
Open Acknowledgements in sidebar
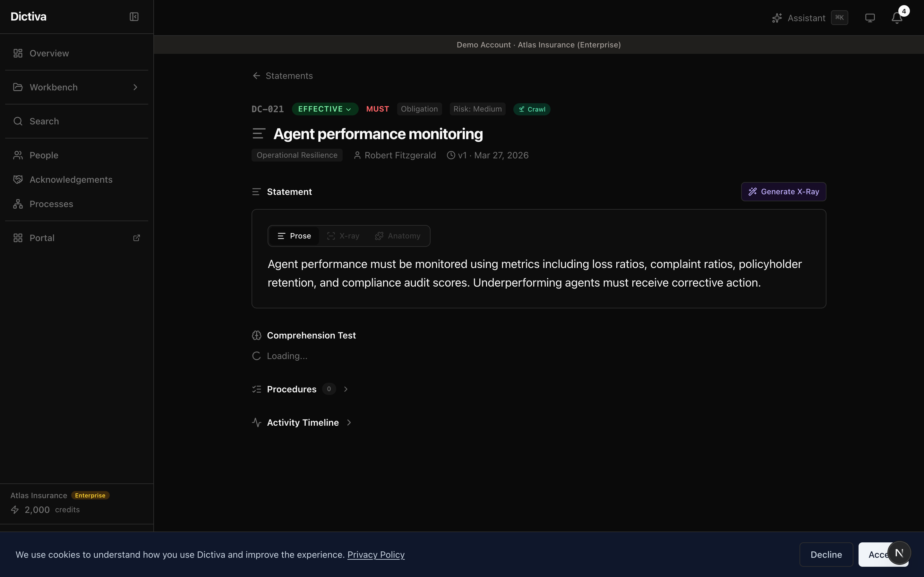tap(71, 180)
